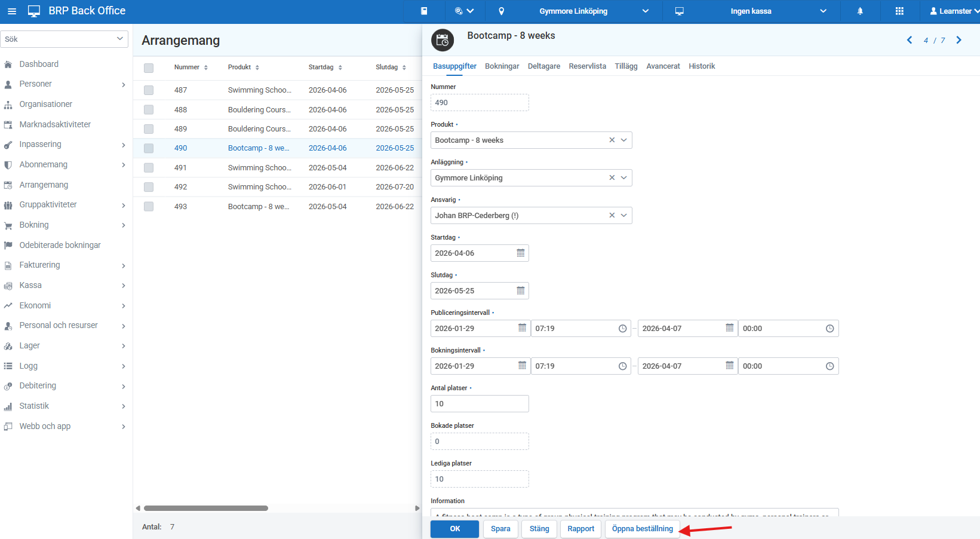Open the Slutdag calendar picker
The image size is (980, 539).
point(520,291)
